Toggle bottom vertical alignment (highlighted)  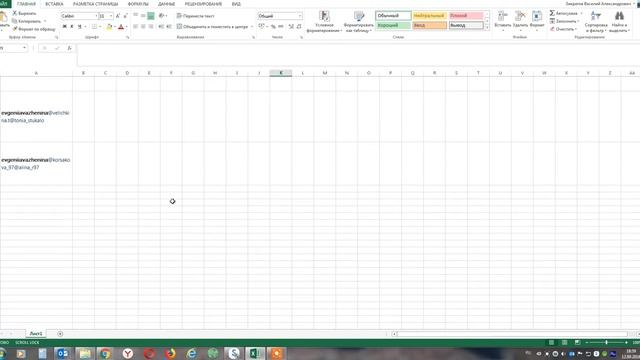click(x=151, y=16)
